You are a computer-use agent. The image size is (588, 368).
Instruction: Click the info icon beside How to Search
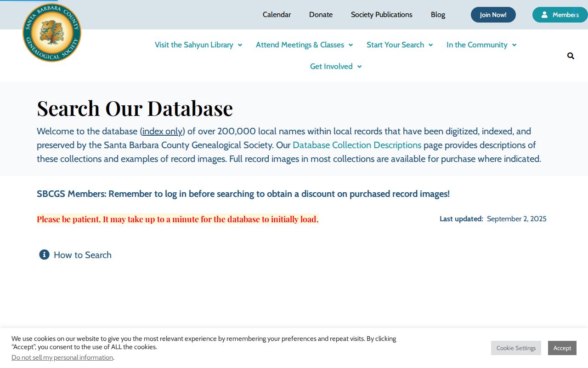tap(44, 255)
